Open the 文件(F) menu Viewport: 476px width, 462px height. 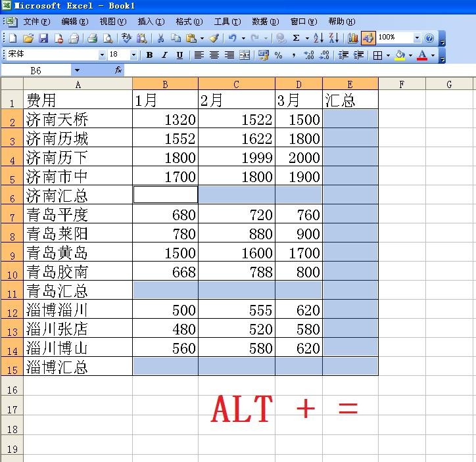click(37, 22)
